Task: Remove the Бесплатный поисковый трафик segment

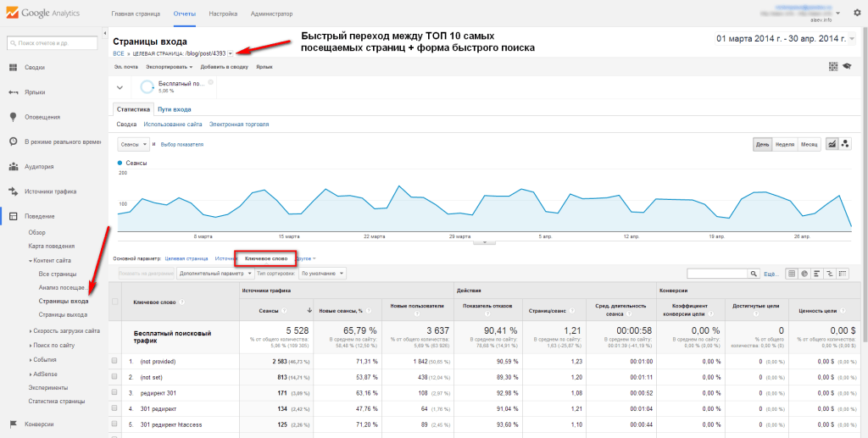Action: click(x=211, y=80)
